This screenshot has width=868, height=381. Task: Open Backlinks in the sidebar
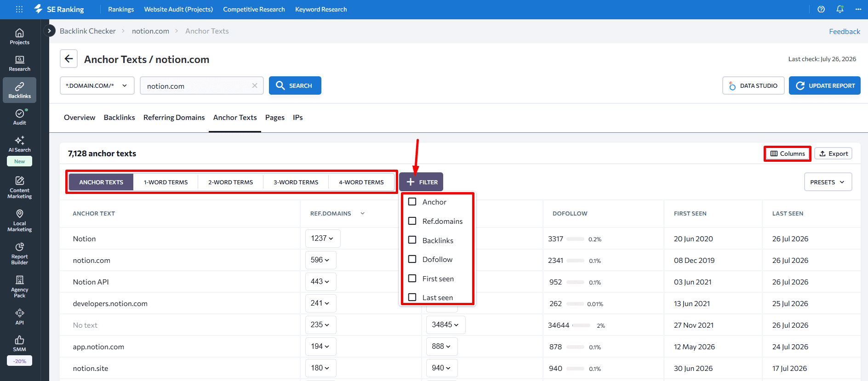[x=20, y=90]
